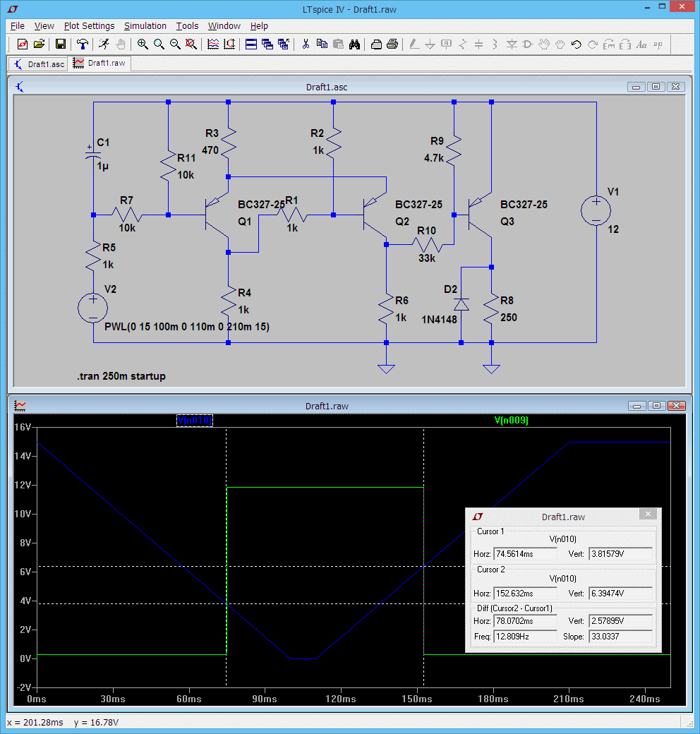700x734 pixels.
Task: Open the Control Panel hammer icon
Action: coord(83,44)
